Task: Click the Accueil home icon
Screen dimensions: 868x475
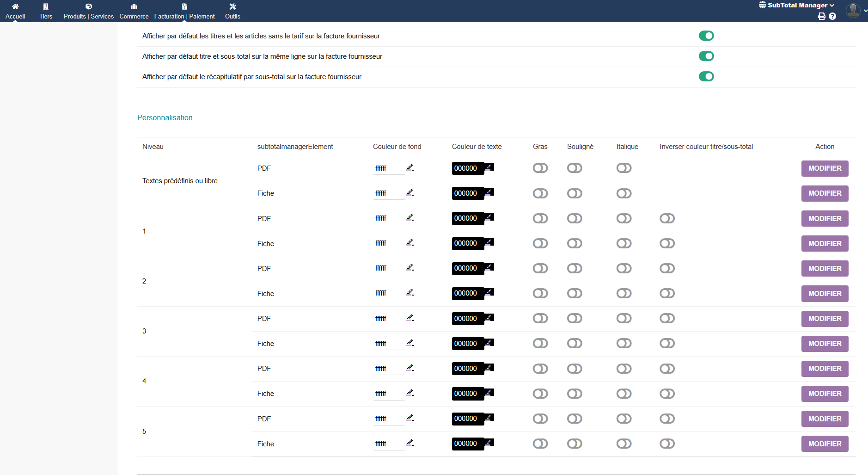Action: (15, 6)
